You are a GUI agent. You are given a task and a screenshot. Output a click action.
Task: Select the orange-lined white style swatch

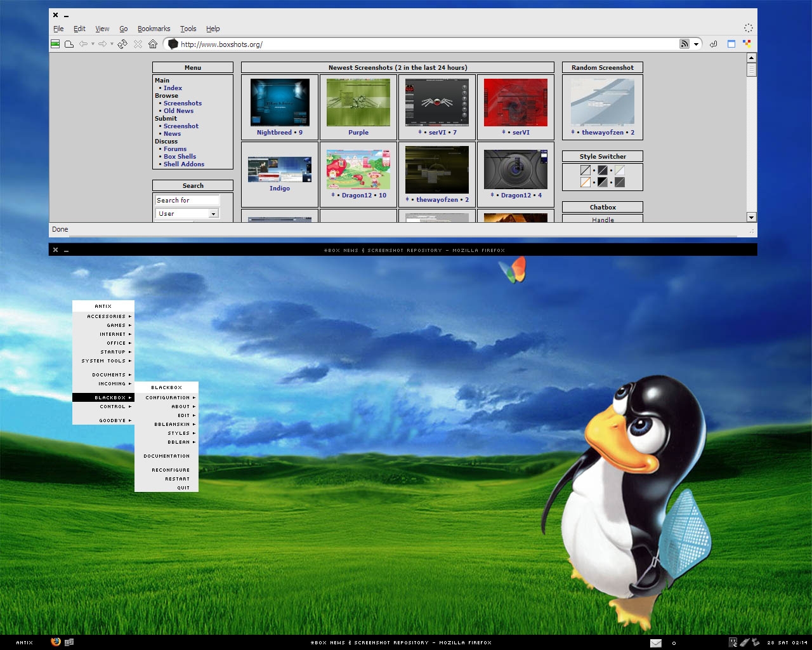pyautogui.click(x=586, y=182)
